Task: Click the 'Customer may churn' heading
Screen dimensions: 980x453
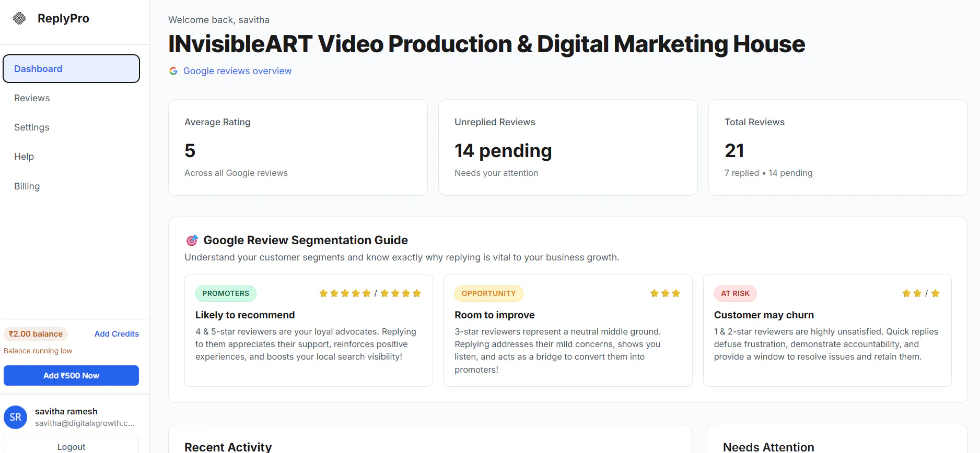Action: pyautogui.click(x=764, y=315)
